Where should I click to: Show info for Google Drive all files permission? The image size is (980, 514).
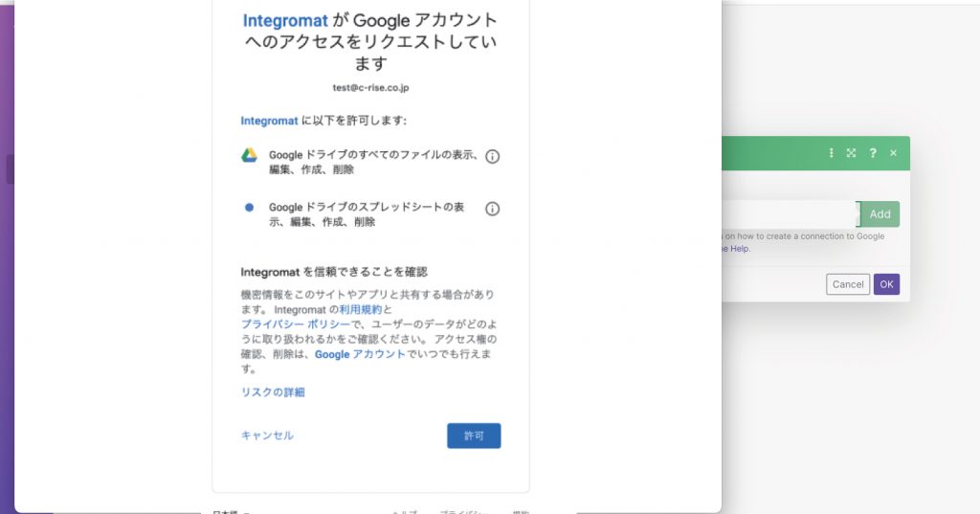(493, 156)
